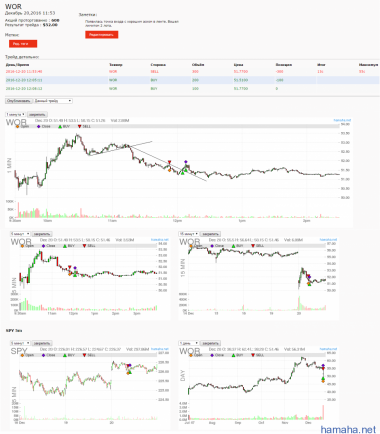Click green BUY legend icon in SPY chart
This screenshot has height=434, width=380.
click(x=65, y=355)
